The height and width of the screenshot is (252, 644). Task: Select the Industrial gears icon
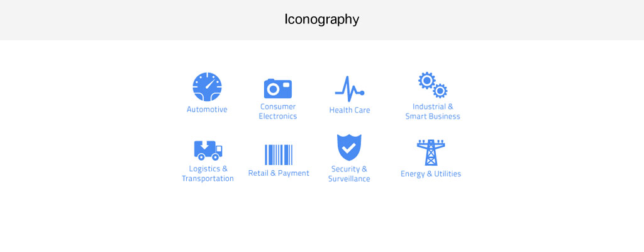pyautogui.click(x=433, y=85)
